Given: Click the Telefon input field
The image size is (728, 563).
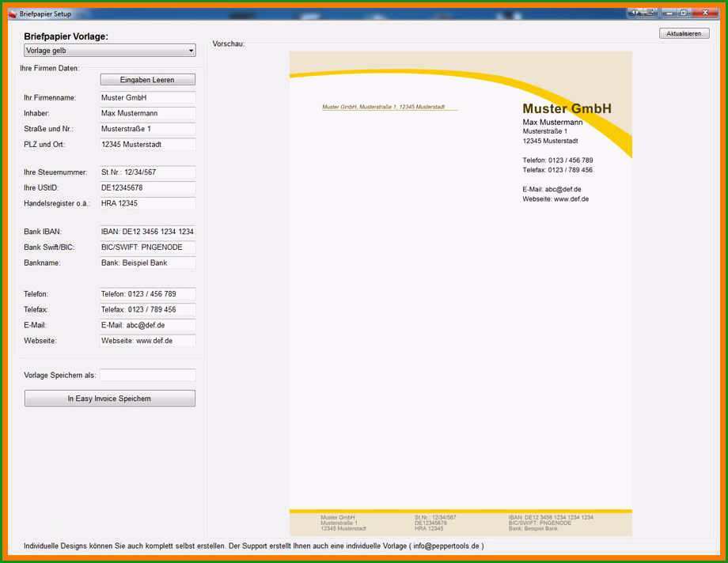Looking at the screenshot, I should click(148, 294).
